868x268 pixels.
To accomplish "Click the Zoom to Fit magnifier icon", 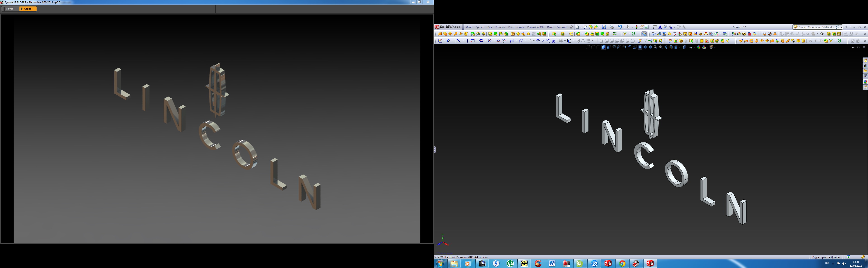I will coord(655,47).
